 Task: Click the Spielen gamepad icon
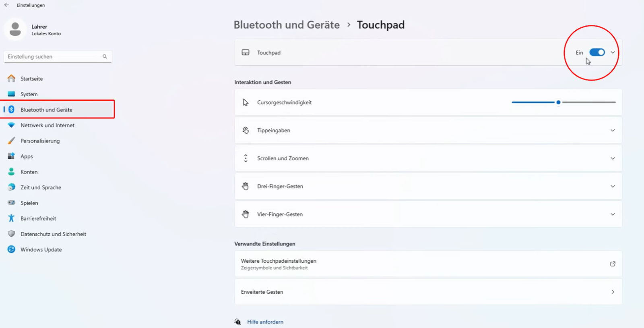click(x=11, y=203)
